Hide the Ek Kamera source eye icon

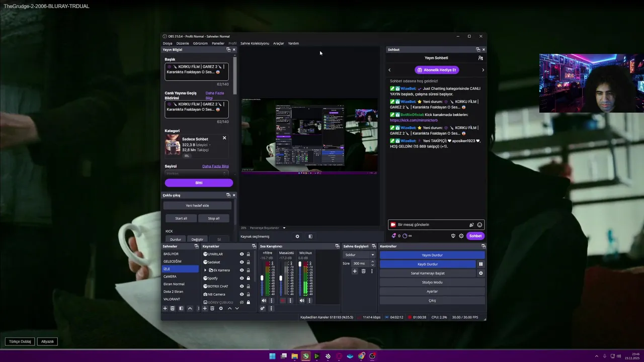click(242, 270)
